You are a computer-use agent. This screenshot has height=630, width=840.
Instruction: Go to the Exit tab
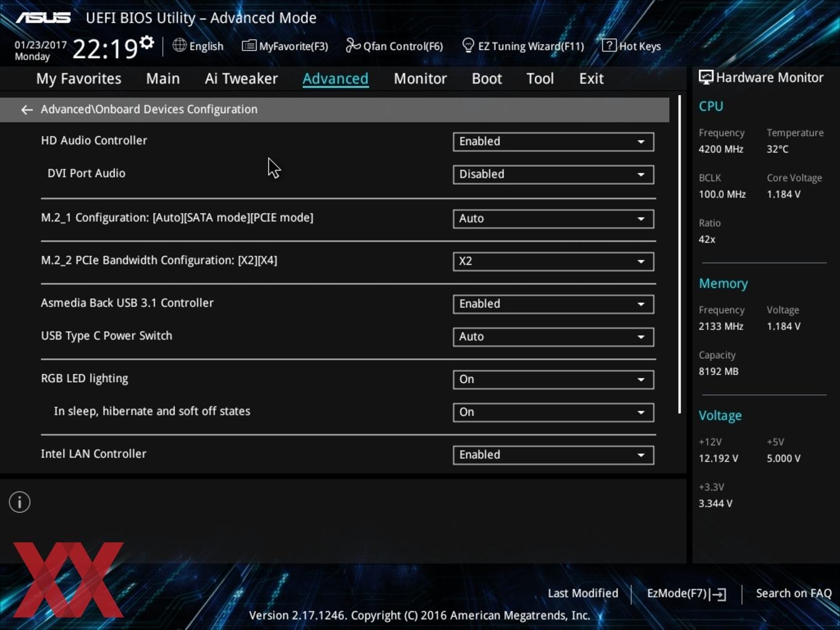(x=591, y=78)
